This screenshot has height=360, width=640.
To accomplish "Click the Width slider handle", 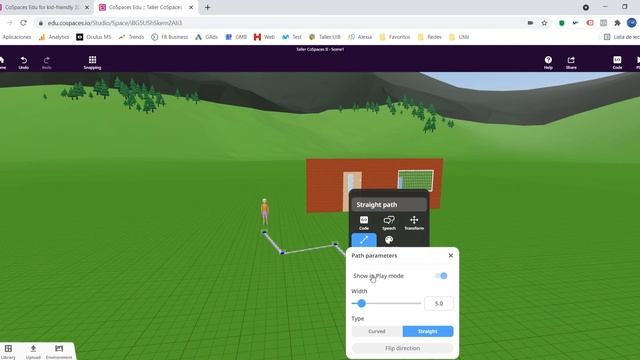I will click(x=361, y=303).
